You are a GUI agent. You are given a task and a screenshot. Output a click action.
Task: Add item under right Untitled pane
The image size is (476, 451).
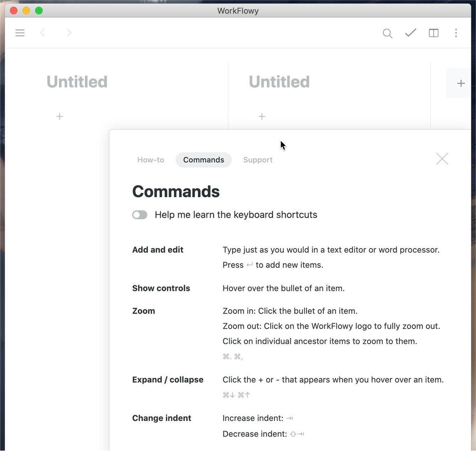coord(262,116)
